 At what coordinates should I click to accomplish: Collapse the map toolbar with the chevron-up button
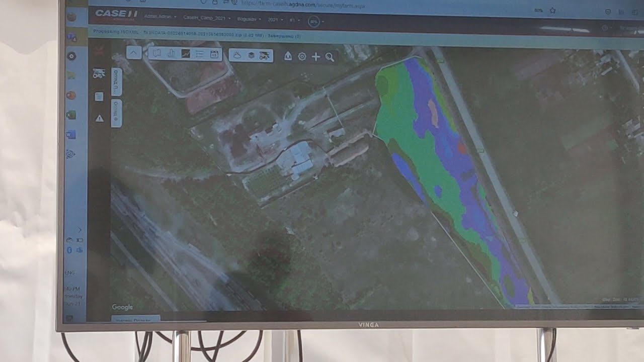coord(134,52)
